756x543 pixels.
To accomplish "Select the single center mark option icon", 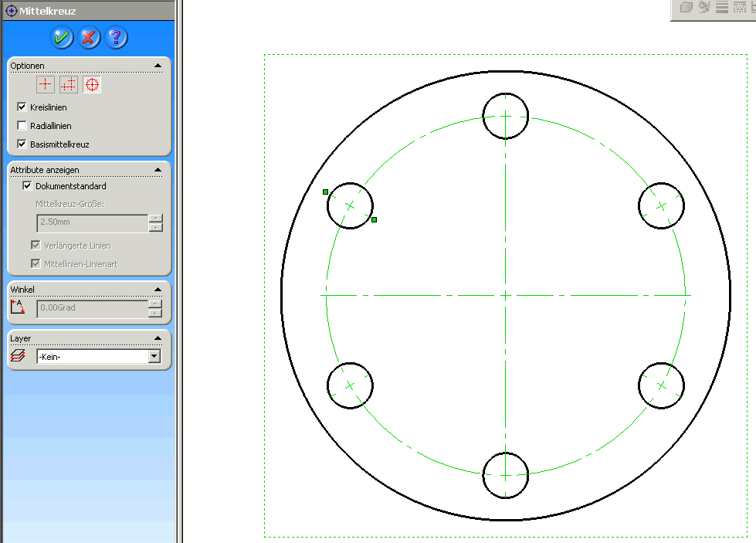I will coord(46,84).
